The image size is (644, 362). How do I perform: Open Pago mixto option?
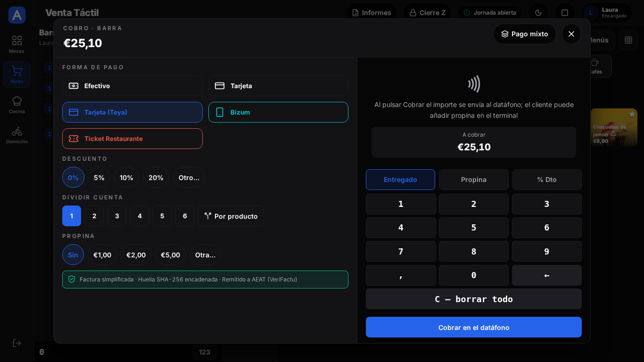point(525,34)
